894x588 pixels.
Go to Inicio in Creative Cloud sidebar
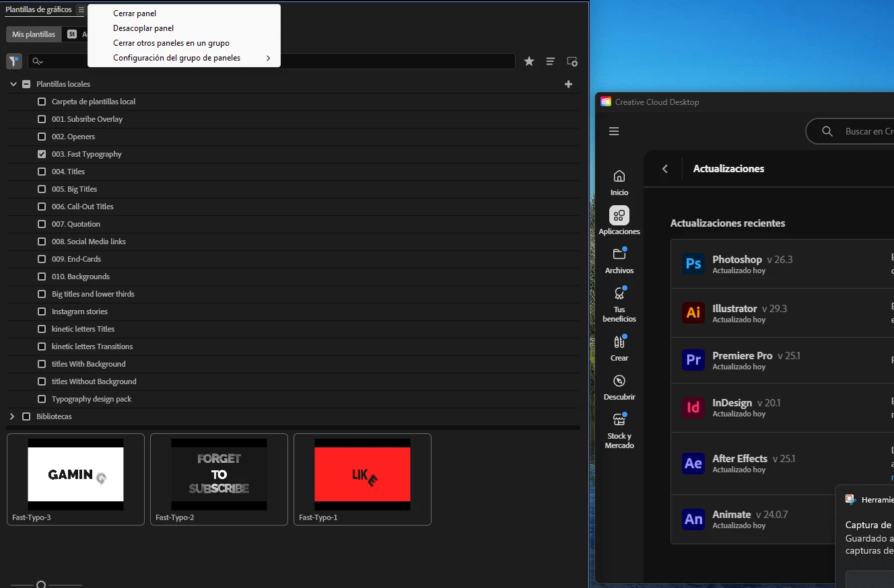[619, 182]
